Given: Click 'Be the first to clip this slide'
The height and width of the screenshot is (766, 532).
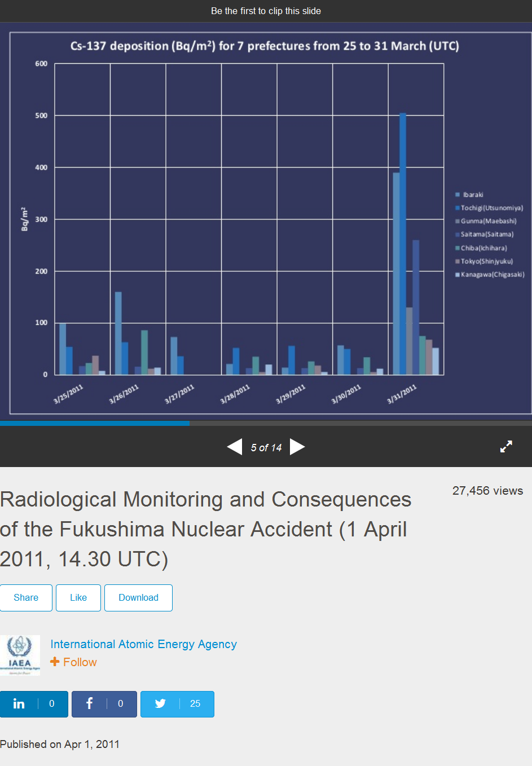Looking at the screenshot, I should [266, 11].
